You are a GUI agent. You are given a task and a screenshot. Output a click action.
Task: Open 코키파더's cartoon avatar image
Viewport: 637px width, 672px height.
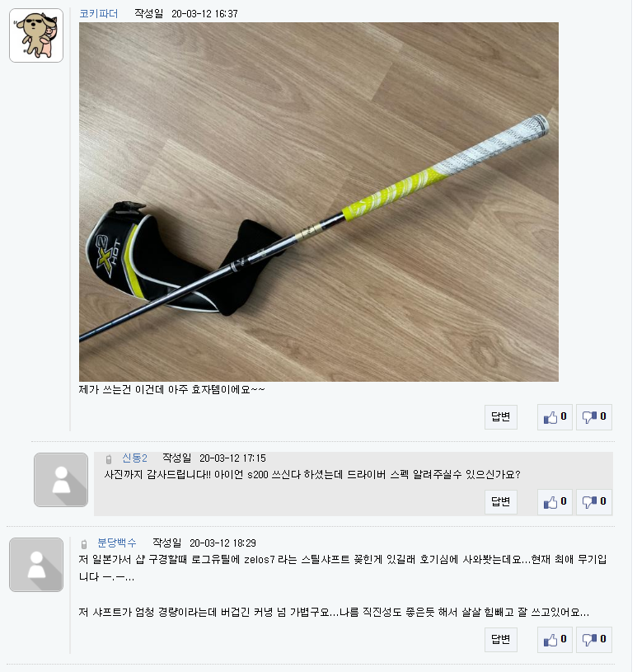pos(36,35)
